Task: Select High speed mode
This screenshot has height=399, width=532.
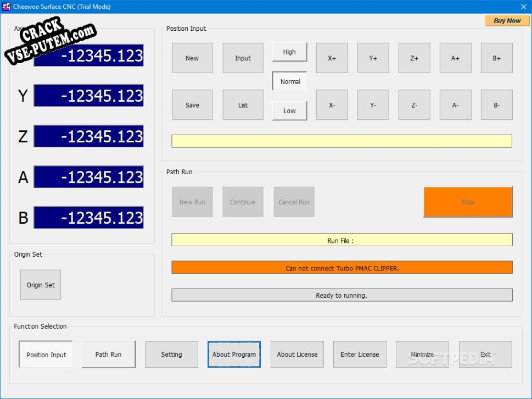Action: click(x=289, y=52)
